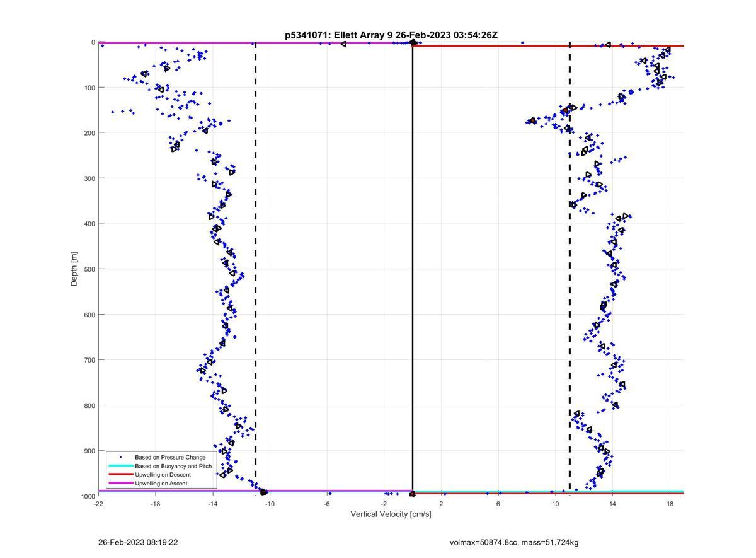Click the x-axis tick label '-2'
The height and width of the screenshot is (558, 756).
[384, 504]
